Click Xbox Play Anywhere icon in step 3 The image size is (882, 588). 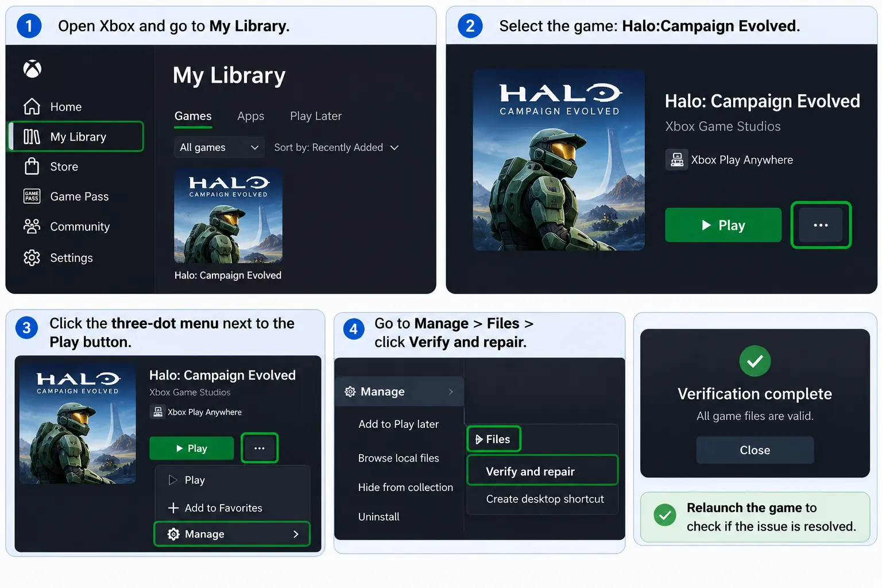[x=157, y=412]
